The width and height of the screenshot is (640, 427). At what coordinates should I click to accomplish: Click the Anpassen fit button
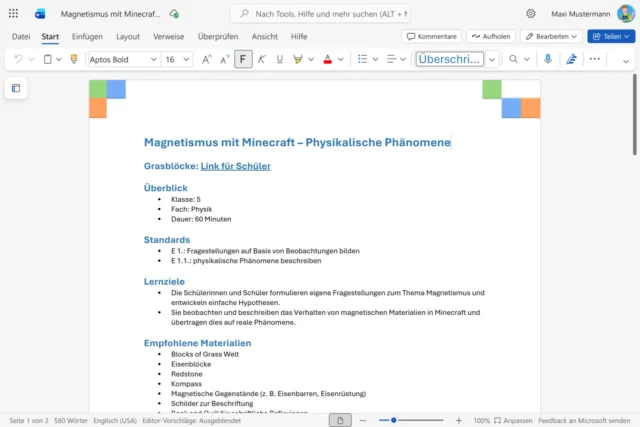513,420
